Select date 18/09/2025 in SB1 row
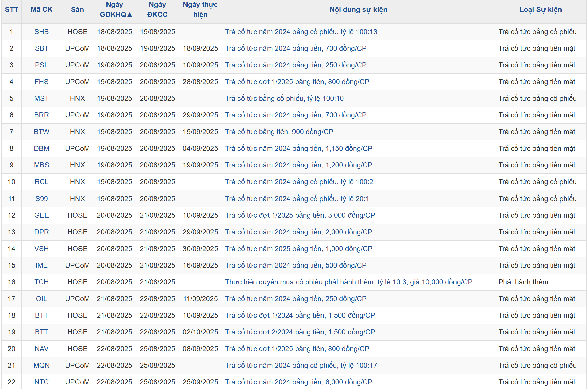 pyautogui.click(x=200, y=48)
